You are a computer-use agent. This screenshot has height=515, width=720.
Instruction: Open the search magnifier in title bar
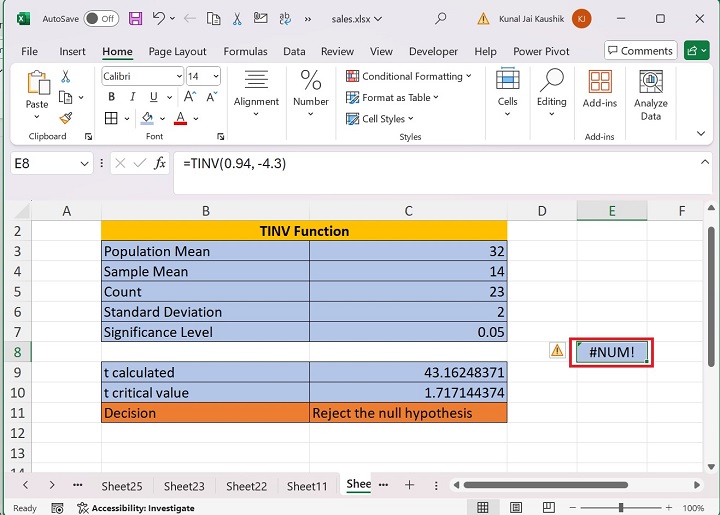[441, 18]
